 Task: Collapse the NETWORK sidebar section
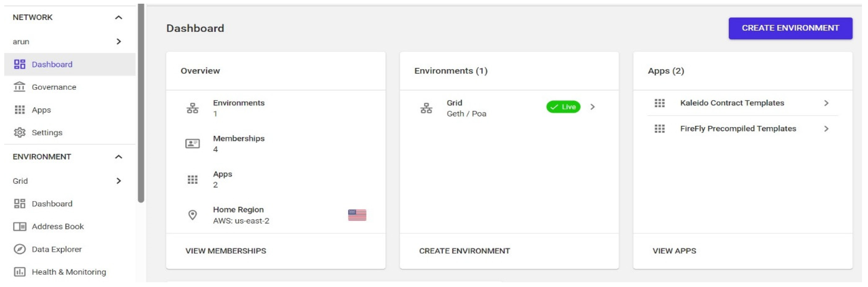coord(118,17)
